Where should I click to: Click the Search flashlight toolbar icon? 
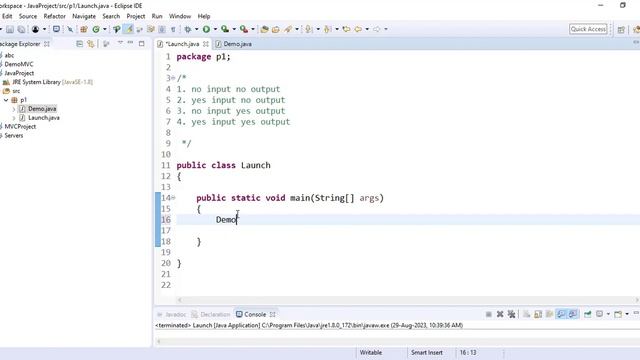pyautogui.click(x=288, y=29)
